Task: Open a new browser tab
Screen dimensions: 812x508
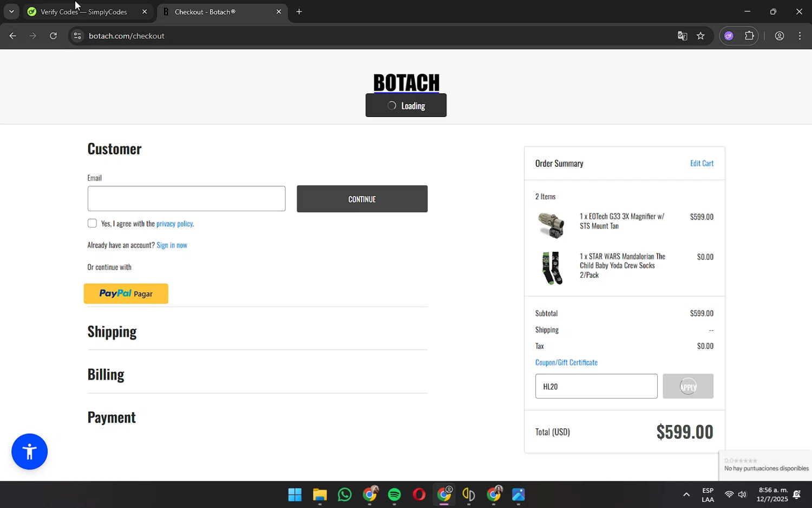Action: (299, 11)
